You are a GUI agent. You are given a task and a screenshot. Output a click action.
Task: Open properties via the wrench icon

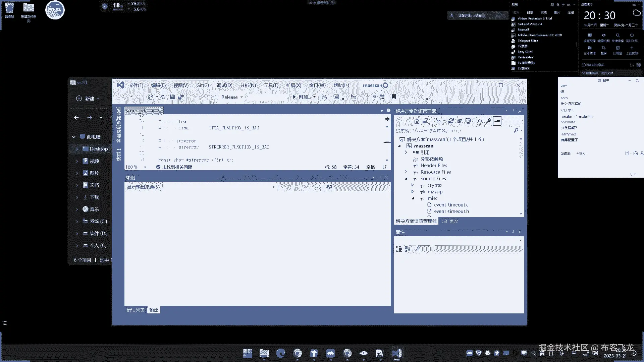[488, 121]
